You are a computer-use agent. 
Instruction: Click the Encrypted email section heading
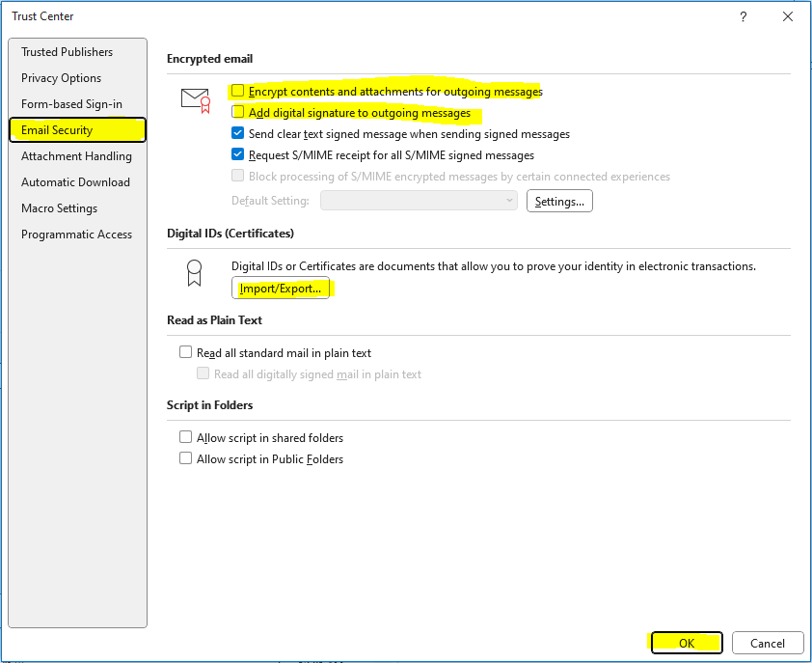point(209,59)
